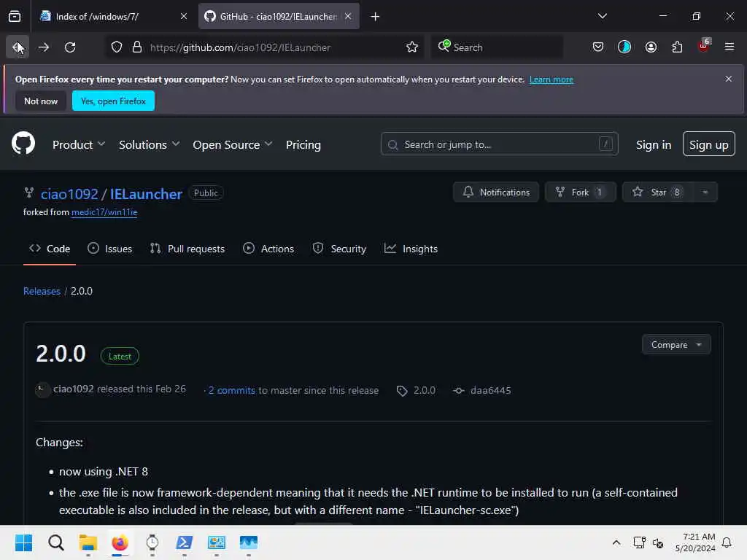Open the Insights tab

click(411, 249)
